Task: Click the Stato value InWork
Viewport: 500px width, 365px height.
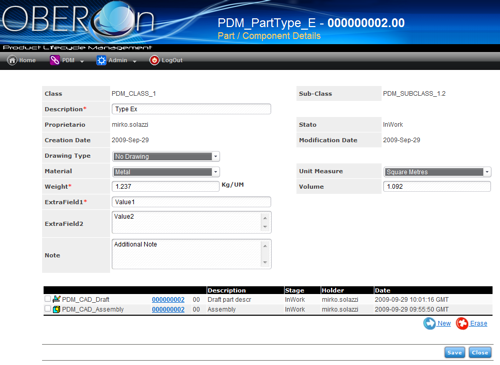Action: tap(393, 125)
